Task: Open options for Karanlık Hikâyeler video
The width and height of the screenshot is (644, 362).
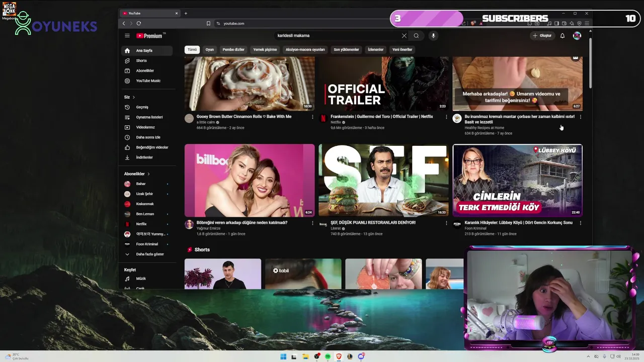Action: coord(581,223)
